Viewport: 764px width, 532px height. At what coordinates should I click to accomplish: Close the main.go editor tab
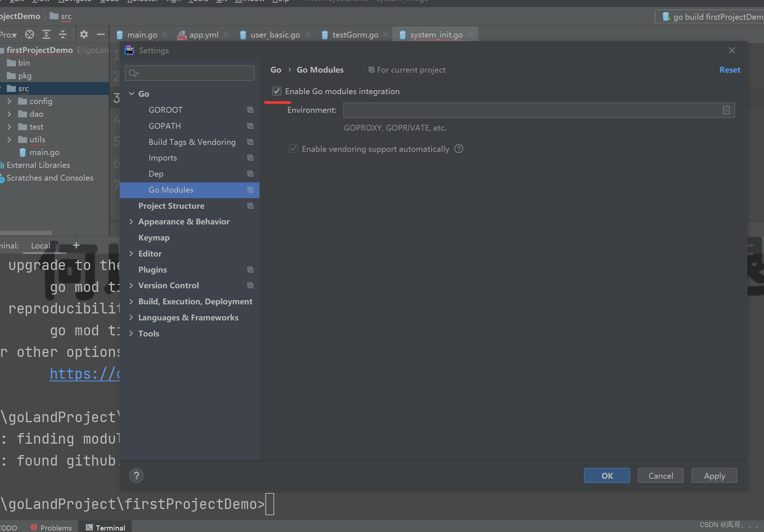165,34
